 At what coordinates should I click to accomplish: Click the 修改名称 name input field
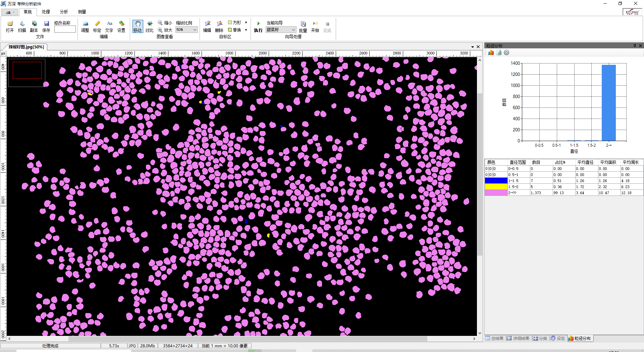tap(65, 29)
